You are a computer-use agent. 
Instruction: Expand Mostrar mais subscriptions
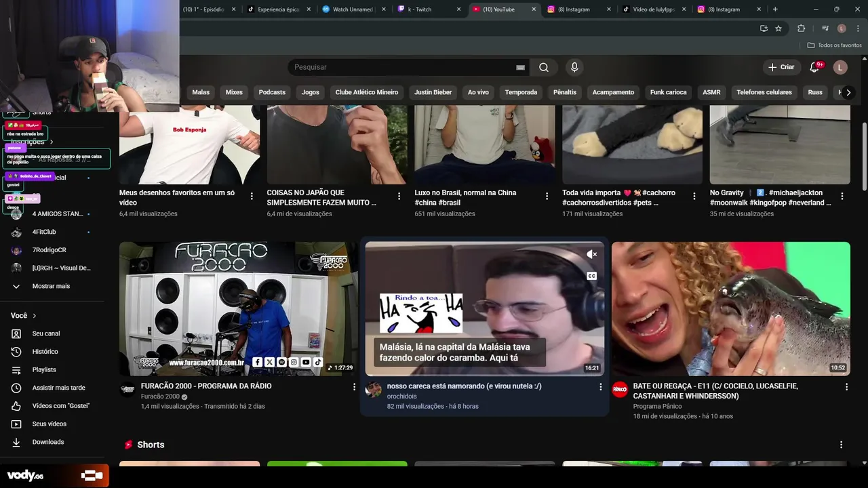[52, 286]
